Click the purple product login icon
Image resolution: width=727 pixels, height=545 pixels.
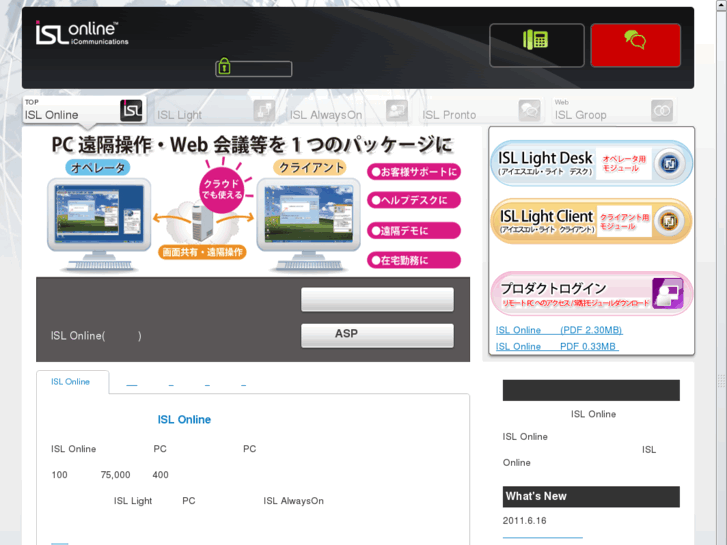[x=668, y=293]
